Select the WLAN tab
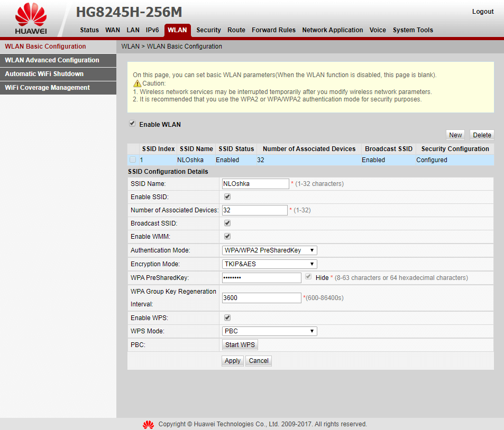 (177, 30)
